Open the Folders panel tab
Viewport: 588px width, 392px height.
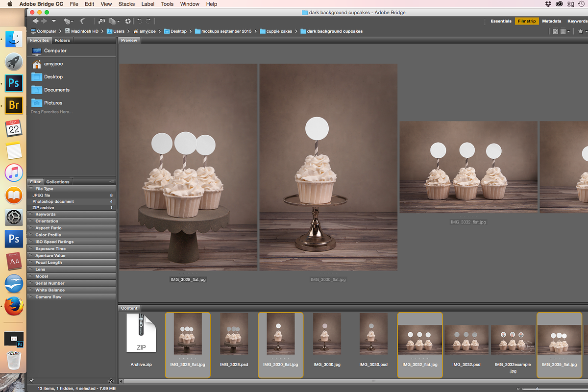click(x=62, y=40)
